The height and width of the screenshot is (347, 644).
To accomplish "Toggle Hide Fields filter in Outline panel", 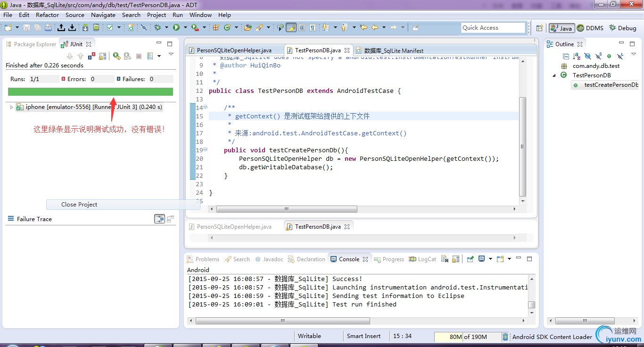I will tap(587, 56).
